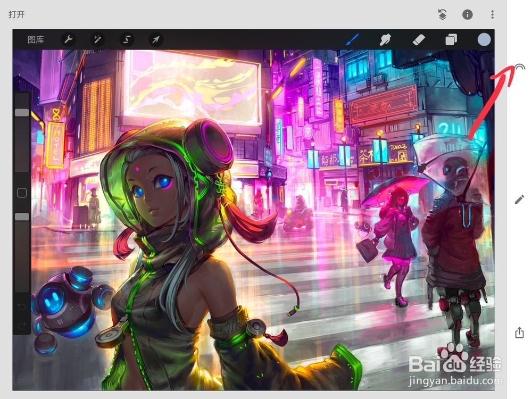Screen dimensions: 532x399
Task: Open the info icon in top bar
Action: (x=468, y=14)
